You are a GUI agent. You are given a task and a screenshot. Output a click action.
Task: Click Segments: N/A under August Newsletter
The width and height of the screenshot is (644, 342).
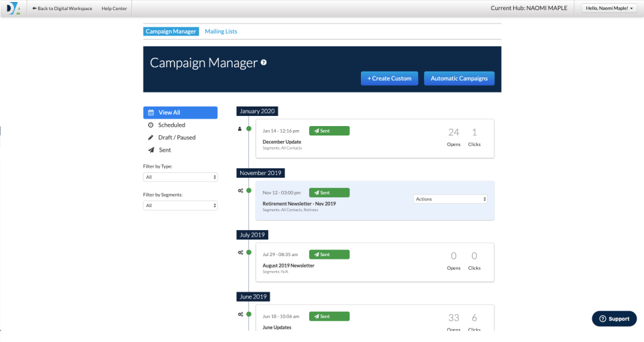275,272
